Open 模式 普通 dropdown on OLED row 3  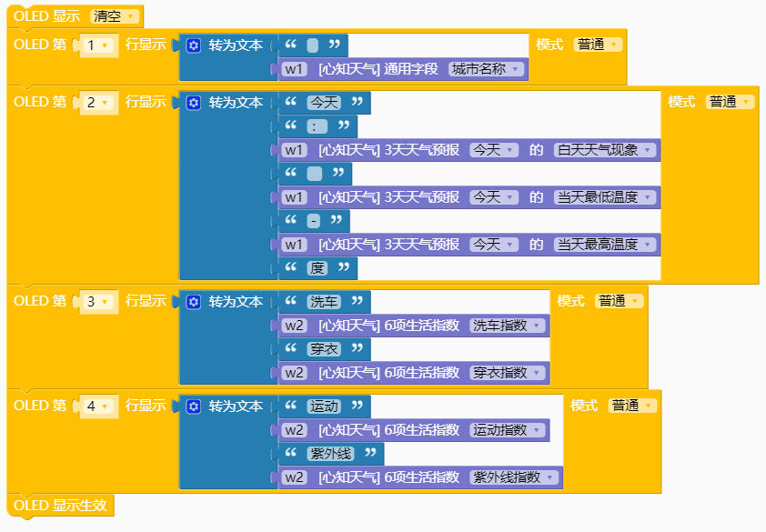coord(619,301)
